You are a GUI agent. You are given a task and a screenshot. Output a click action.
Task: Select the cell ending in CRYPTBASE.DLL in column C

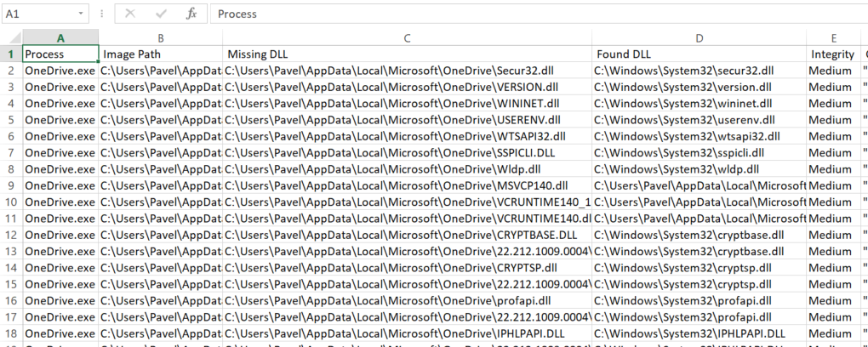407,235
